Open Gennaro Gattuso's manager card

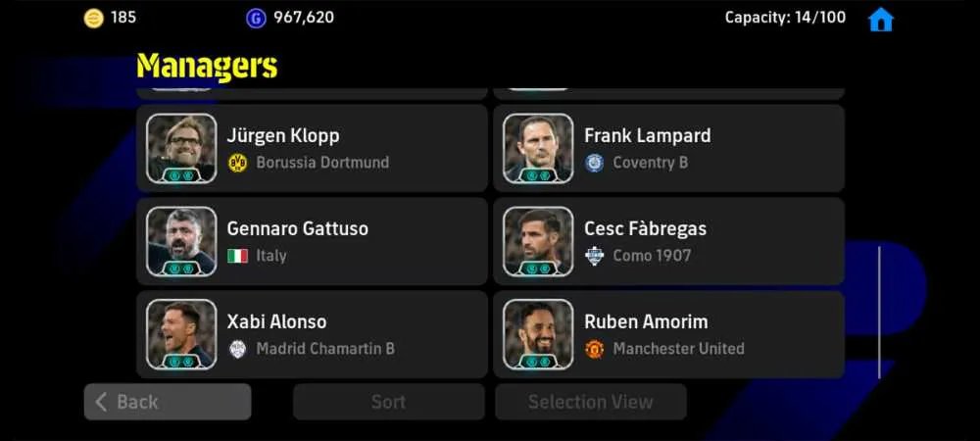tap(312, 242)
